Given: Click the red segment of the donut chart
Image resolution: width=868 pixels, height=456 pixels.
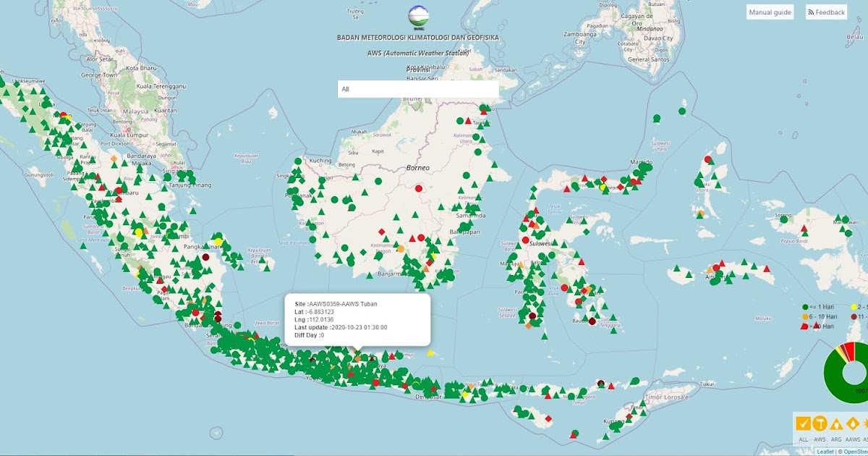Looking at the screenshot, I should [x=851, y=353].
